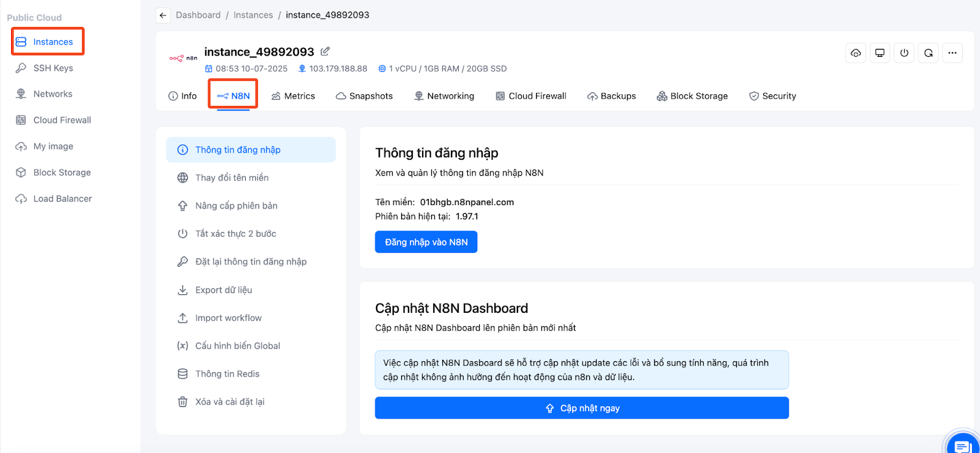Select Nâng cấp phiên bản option
This screenshot has width=980, height=453.
point(251,206)
